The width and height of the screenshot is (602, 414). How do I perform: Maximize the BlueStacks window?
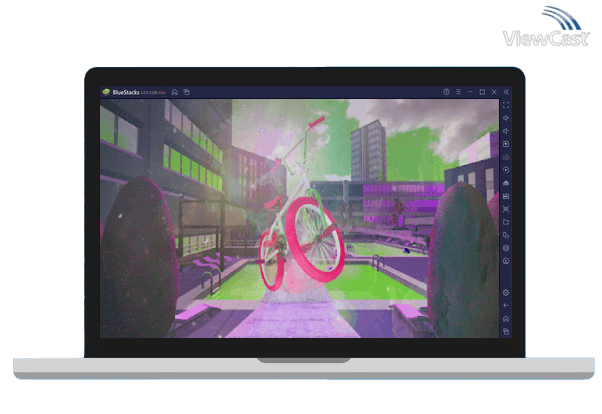click(x=482, y=92)
